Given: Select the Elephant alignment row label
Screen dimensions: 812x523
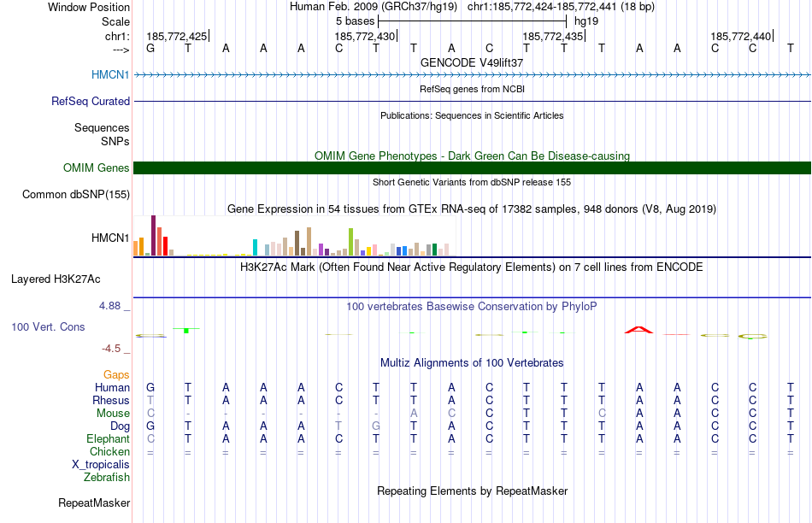Looking at the screenshot, I should (109, 438).
